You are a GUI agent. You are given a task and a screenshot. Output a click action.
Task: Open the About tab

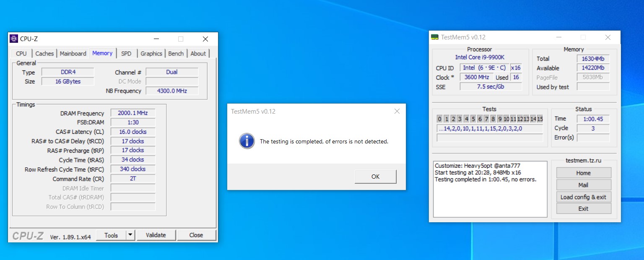(198, 53)
